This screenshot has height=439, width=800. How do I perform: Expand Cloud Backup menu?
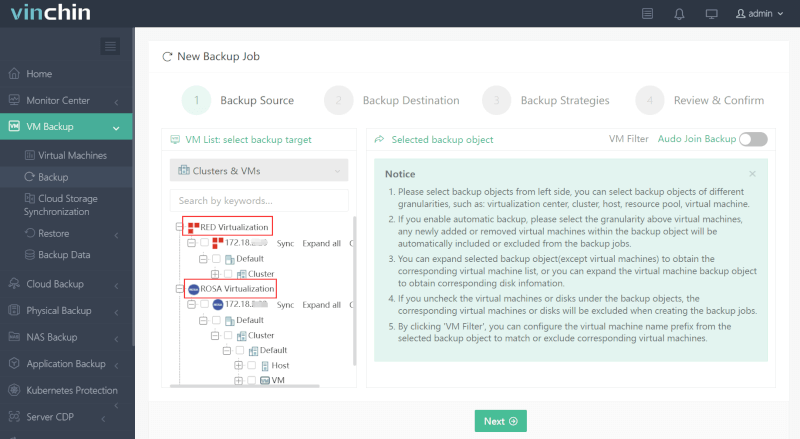pyautogui.click(x=66, y=284)
